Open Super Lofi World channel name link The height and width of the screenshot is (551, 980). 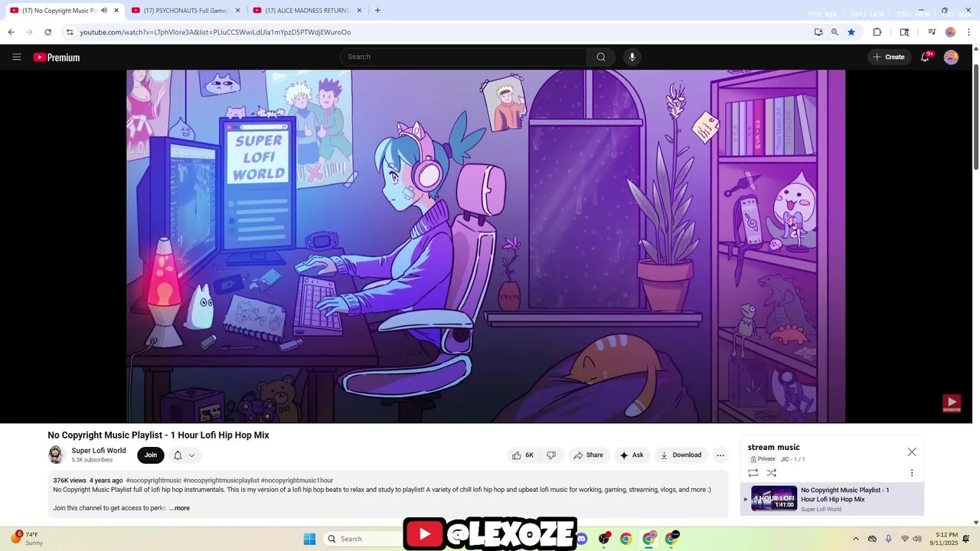[x=99, y=451]
